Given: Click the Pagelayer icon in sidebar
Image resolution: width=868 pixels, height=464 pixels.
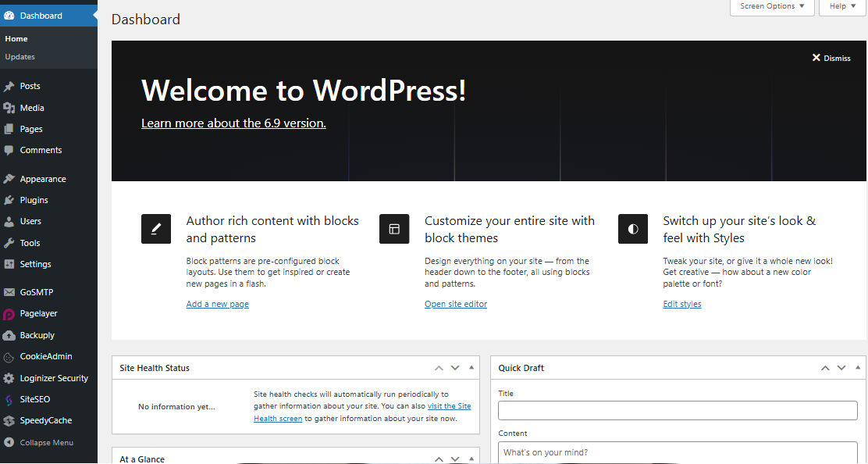Looking at the screenshot, I should (x=9, y=314).
